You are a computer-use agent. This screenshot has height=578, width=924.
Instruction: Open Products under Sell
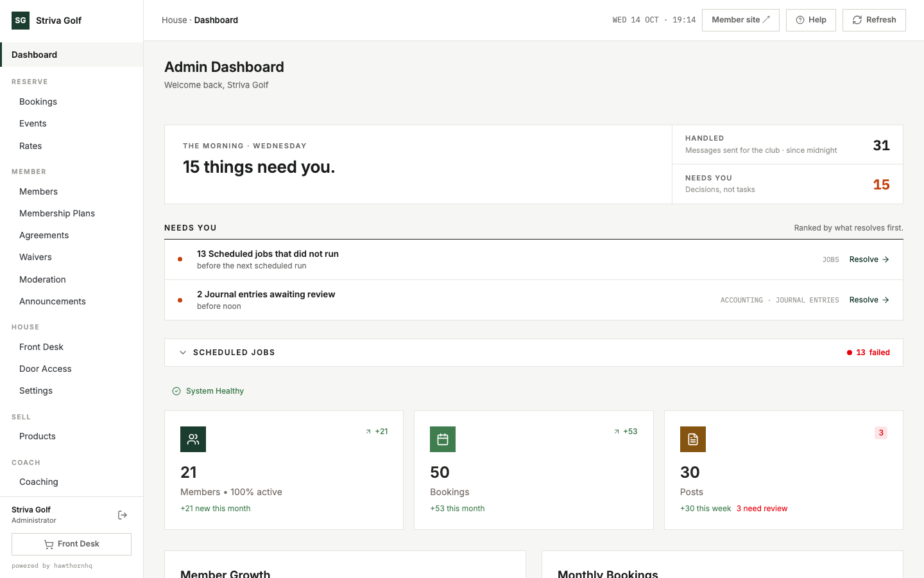point(72,436)
